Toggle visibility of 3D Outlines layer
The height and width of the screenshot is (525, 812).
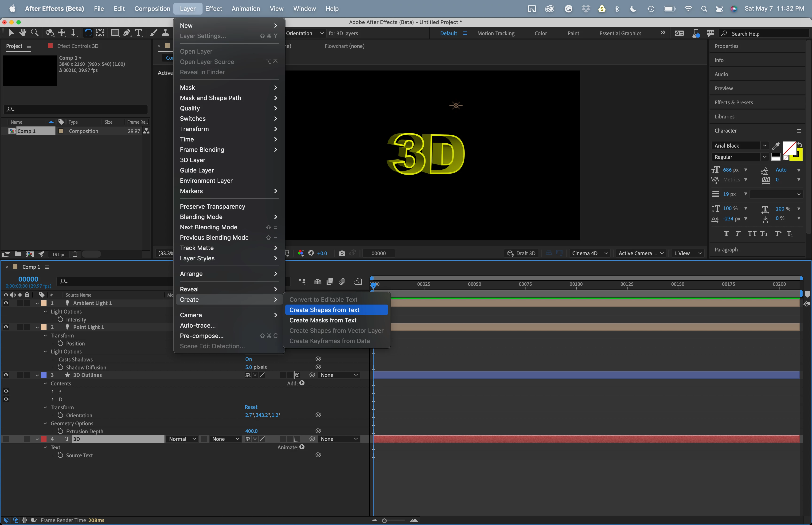tap(6, 375)
